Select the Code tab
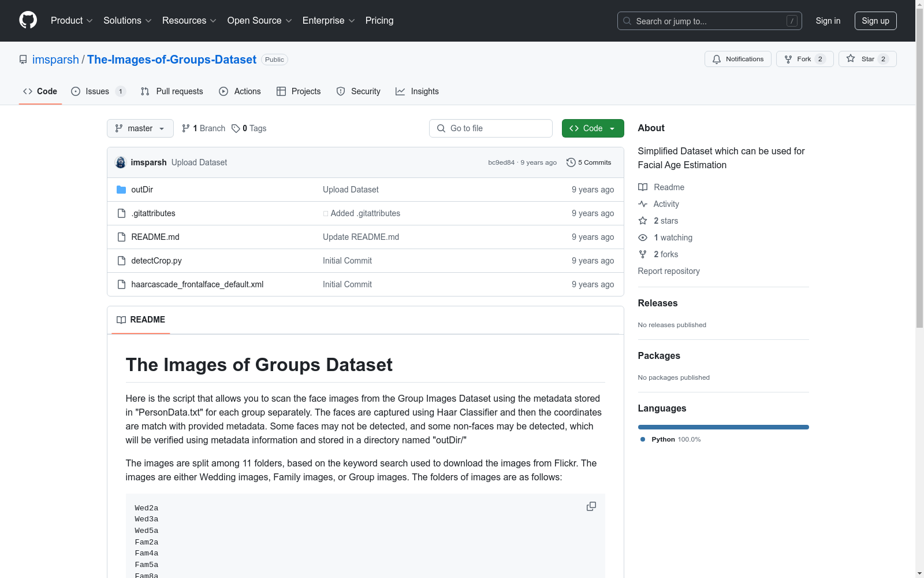 (40, 91)
